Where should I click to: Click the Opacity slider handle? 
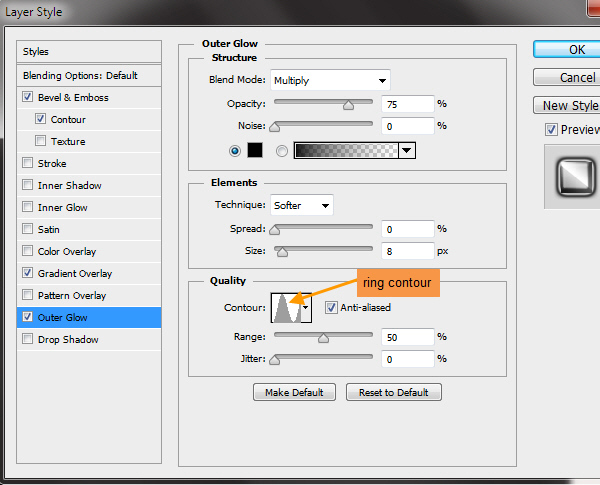tap(348, 104)
